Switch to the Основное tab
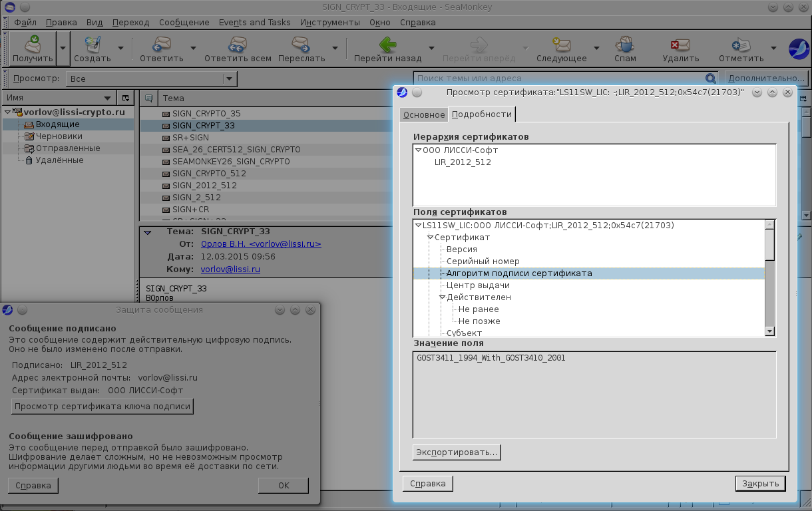This screenshot has height=511, width=812. pyautogui.click(x=424, y=115)
